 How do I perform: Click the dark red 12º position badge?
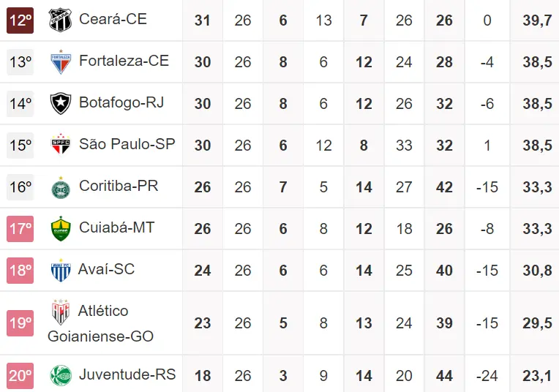pos(20,20)
